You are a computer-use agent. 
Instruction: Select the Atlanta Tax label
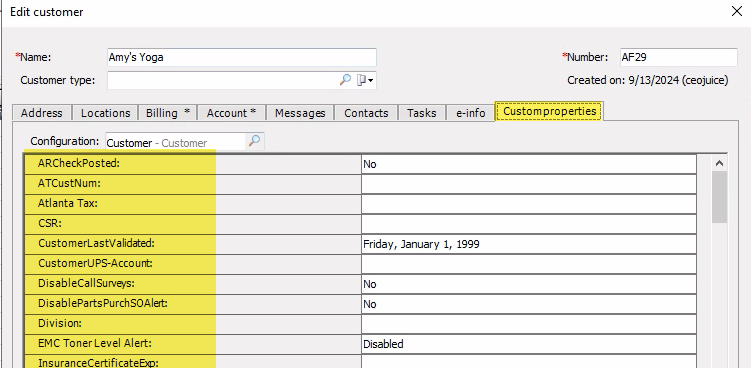[x=68, y=203]
